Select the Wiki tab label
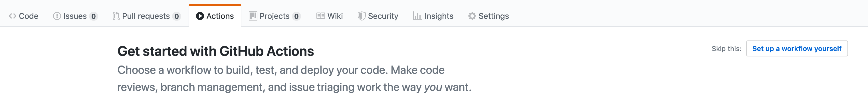 pos(335,16)
